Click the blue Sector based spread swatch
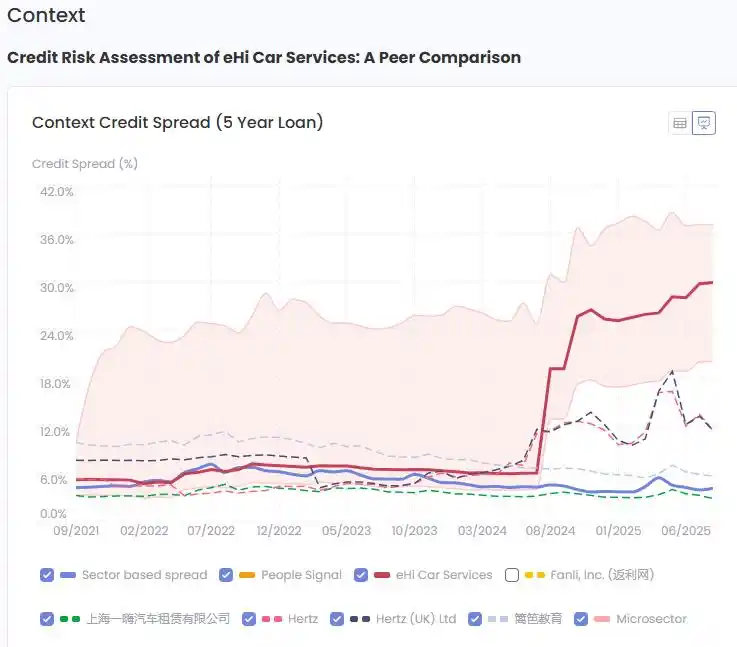 [68, 575]
